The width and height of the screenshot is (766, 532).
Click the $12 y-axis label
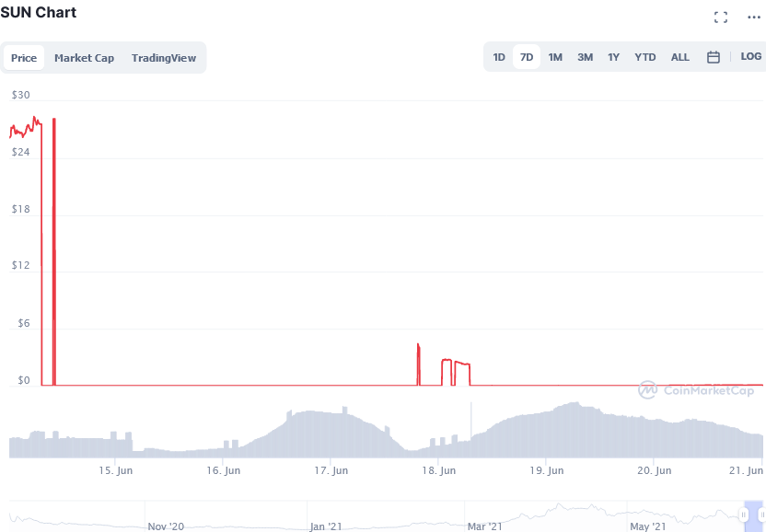(x=20, y=265)
